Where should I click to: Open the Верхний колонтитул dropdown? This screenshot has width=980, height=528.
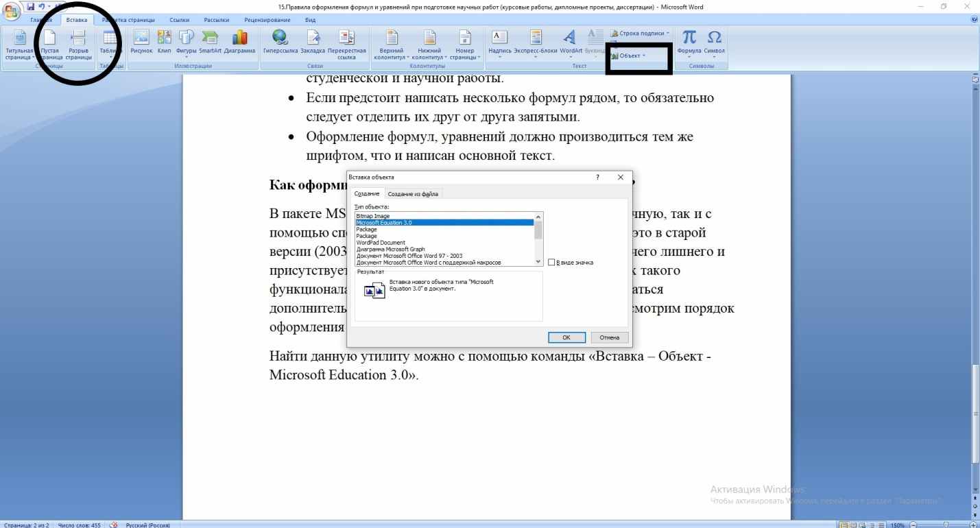point(392,45)
